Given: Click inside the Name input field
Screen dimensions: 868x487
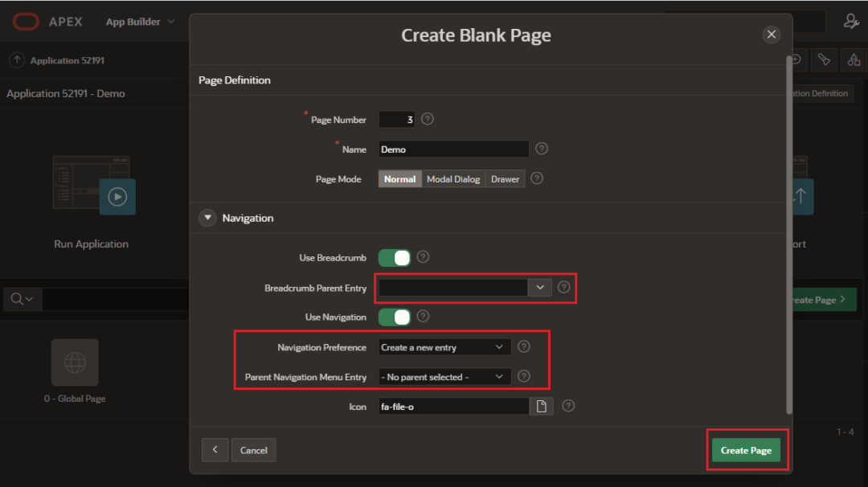Looking at the screenshot, I should tap(453, 149).
